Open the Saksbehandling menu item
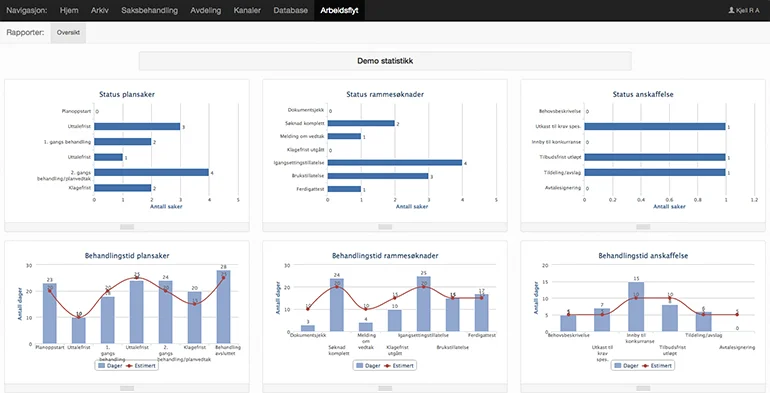This screenshot has width=770, height=393. (149, 10)
